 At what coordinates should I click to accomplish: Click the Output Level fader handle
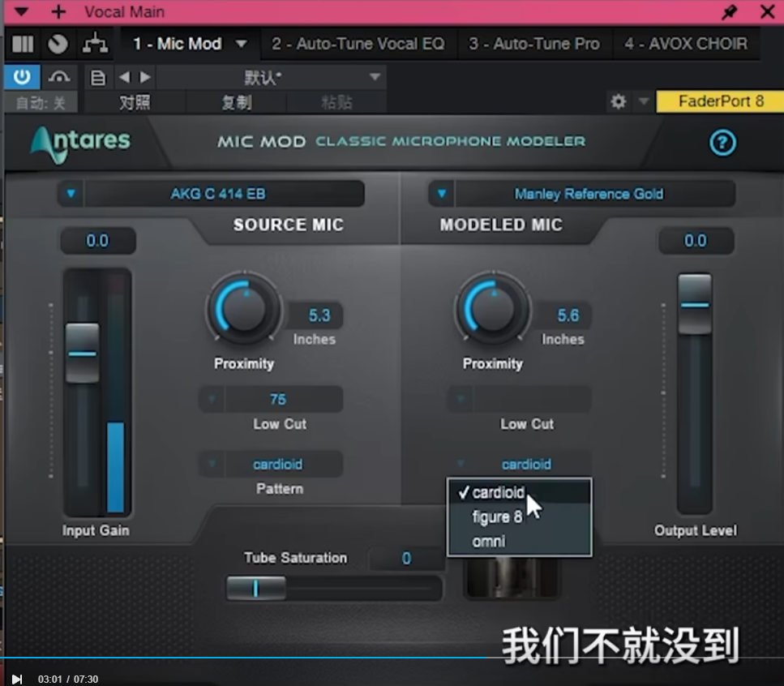tap(695, 305)
